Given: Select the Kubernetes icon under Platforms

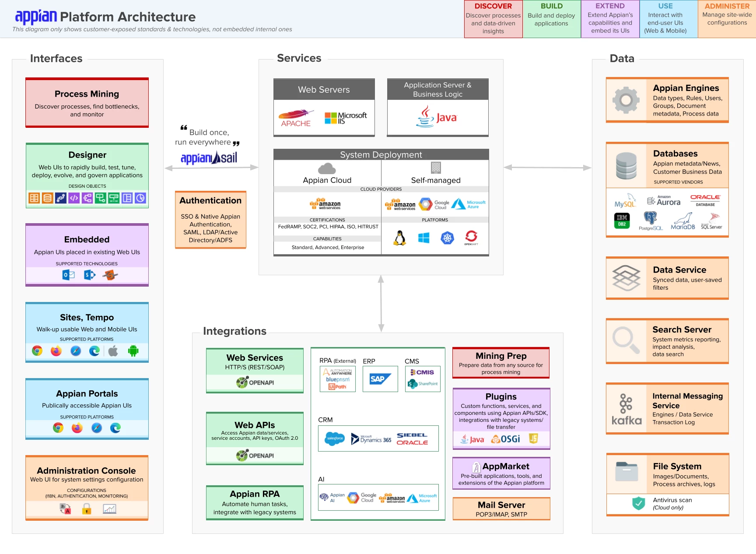Looking at the screenshot, I should [x=447, y=238].
